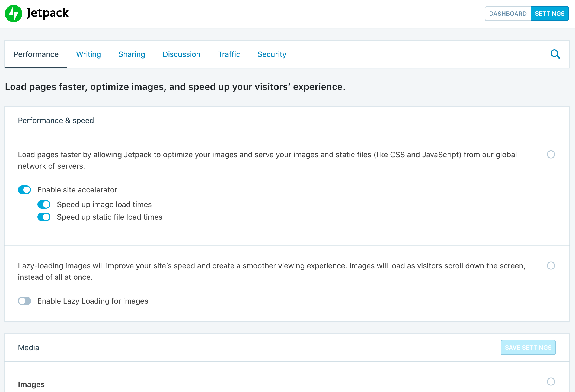This screenshot has width=575, height=392.
Task: Select the Performance tab
Action: pos(36,54)
